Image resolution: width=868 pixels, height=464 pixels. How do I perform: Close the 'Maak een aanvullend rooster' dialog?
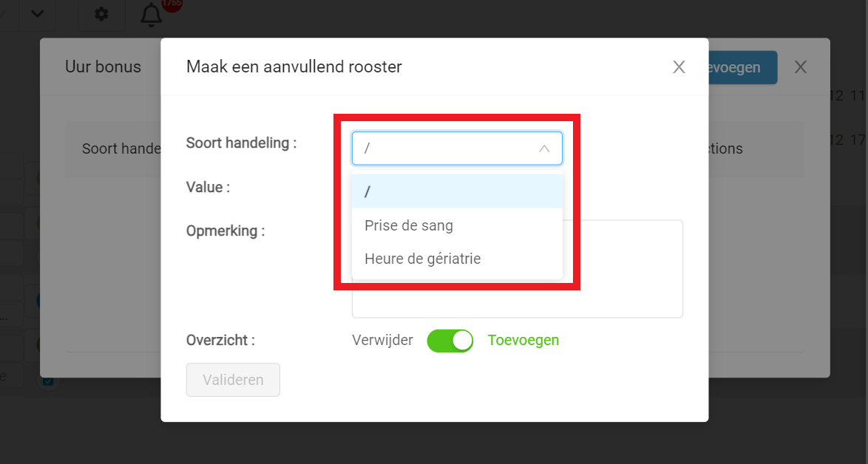[x=679, y=67]
